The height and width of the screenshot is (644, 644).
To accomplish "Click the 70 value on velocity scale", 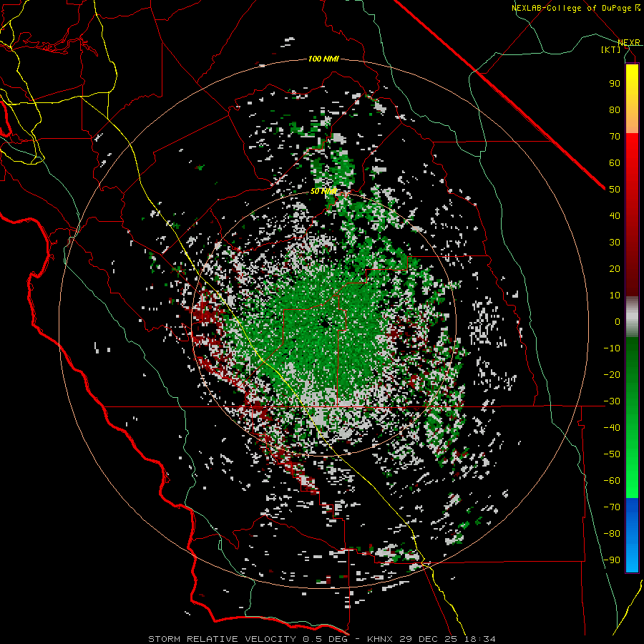I will tap(615, 137).
